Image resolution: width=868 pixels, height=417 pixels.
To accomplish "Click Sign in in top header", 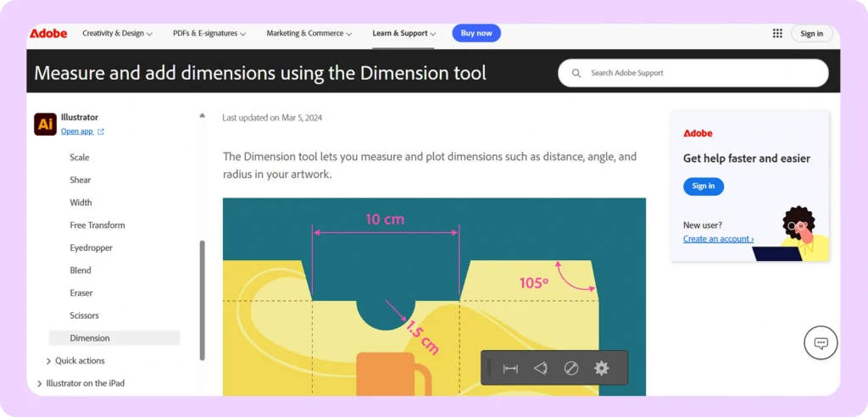I will point(811,34).
